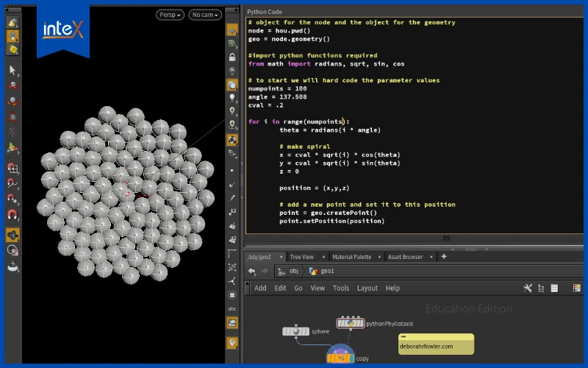Image resolution: width=588 pixels, height=368 pixels.
Task: Switch to the Tree View tab
Action: (302, 257)
